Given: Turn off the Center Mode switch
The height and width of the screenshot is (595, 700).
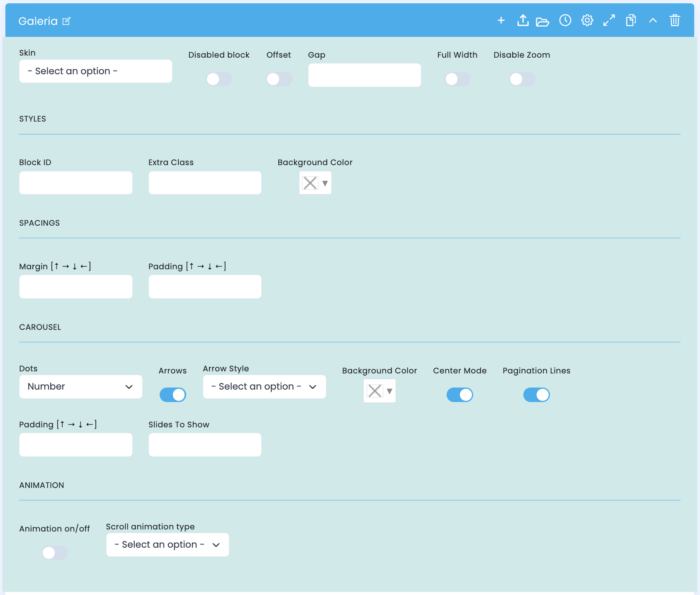Looking at the screenshot, I should (x=460, y=395).
